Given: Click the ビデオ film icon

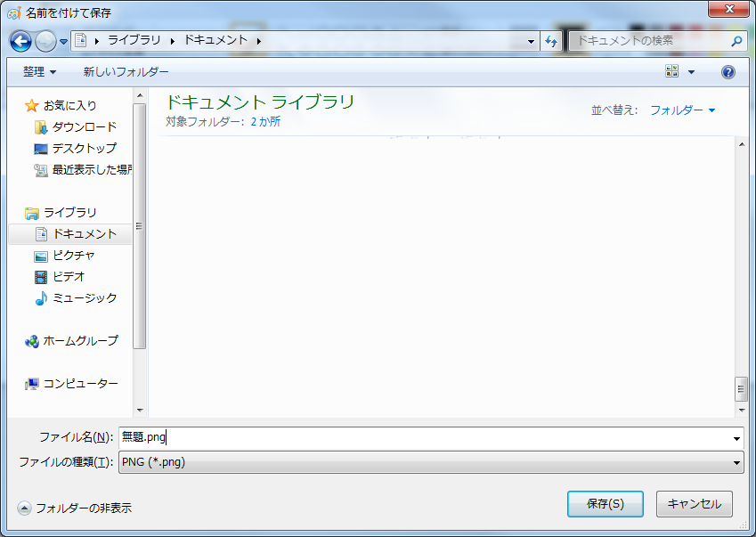Looking at the screenshot, I should click(x=41, y=277).
